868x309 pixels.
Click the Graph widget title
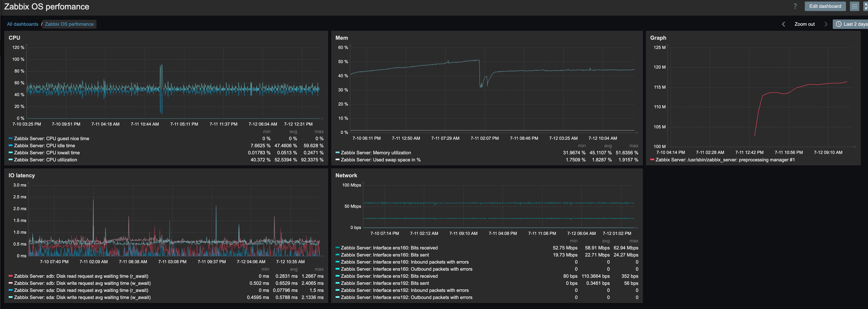(x=658, y=38)
